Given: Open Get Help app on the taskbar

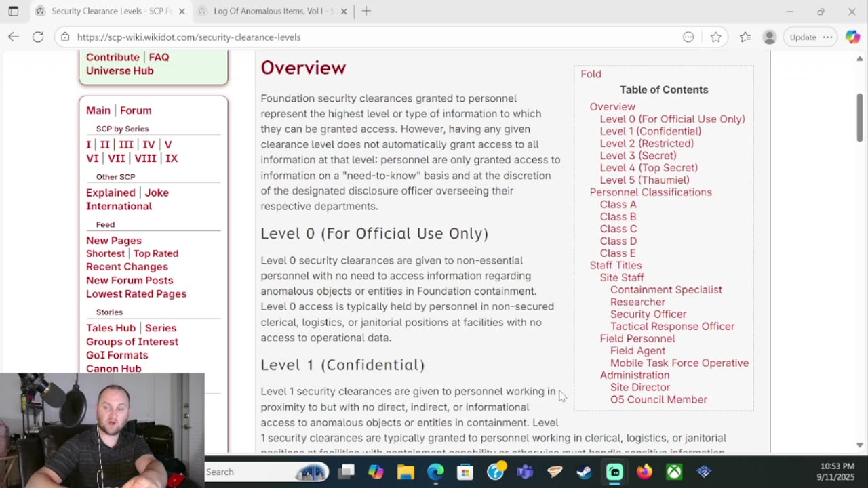Looking at the screenshot, I should (x=495, y=472).
